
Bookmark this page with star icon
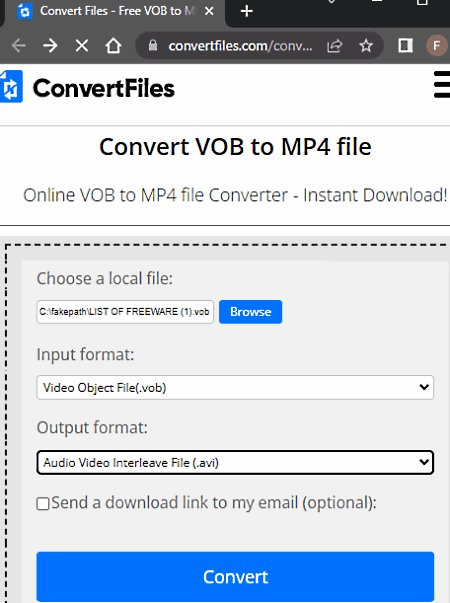pyautogui.click(x=366, y=46)
